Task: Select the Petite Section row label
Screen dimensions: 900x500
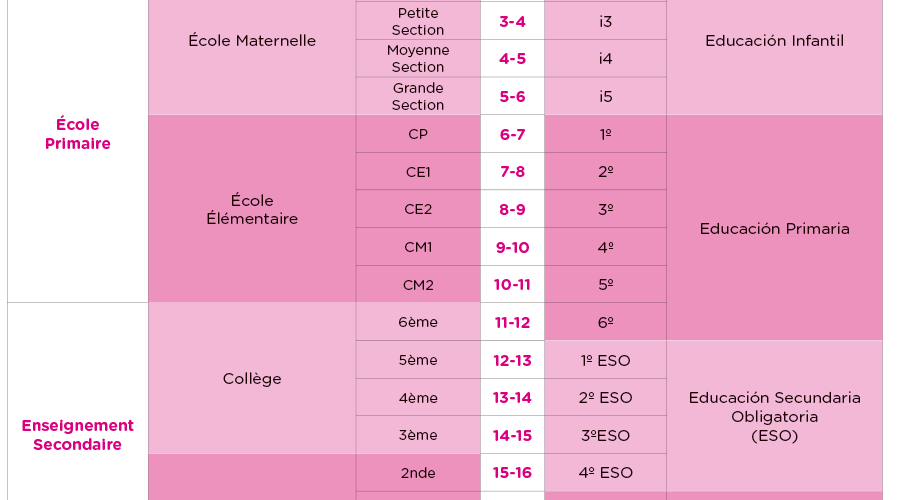Action: click(x=418, y=21)
